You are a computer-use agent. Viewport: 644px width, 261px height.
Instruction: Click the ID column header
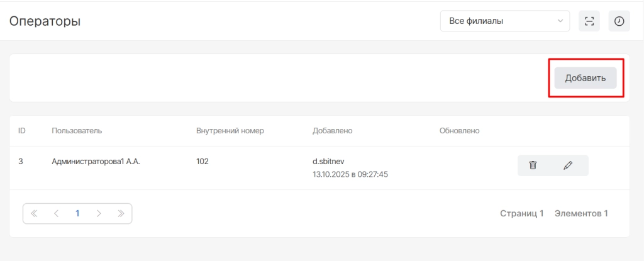pyautogui.click(x=22, y=131)
